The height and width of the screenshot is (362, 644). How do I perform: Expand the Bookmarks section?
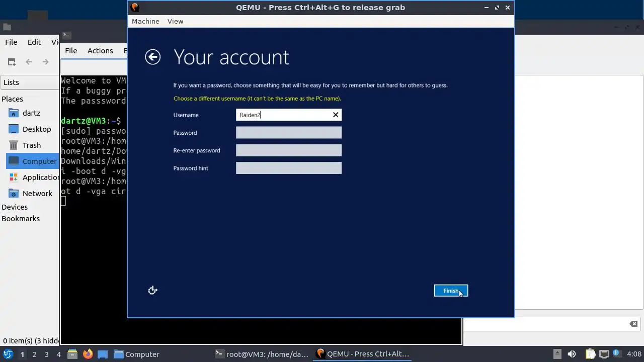click(x=21, y=219)
